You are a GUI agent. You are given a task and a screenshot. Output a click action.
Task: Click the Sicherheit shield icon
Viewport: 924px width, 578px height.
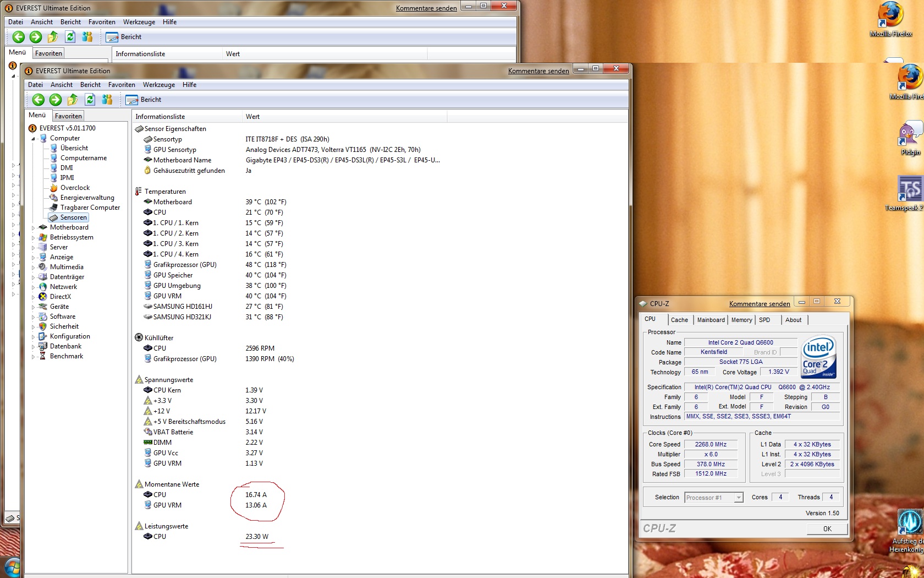click(43, 326)
